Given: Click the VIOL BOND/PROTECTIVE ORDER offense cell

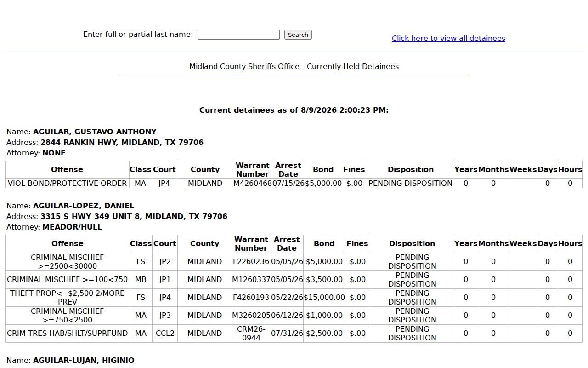Looking at the screenshot, I should pos(67,183).
